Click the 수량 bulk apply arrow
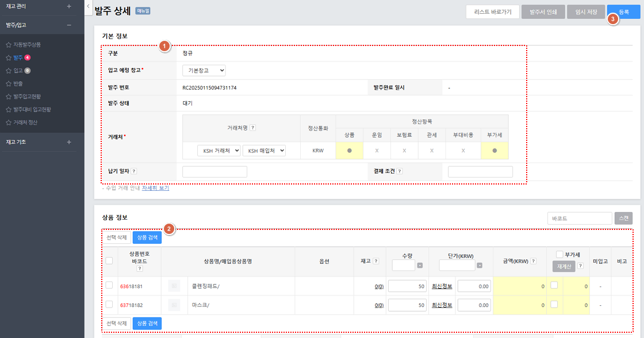The image size is (644, 338). (420, 266)
